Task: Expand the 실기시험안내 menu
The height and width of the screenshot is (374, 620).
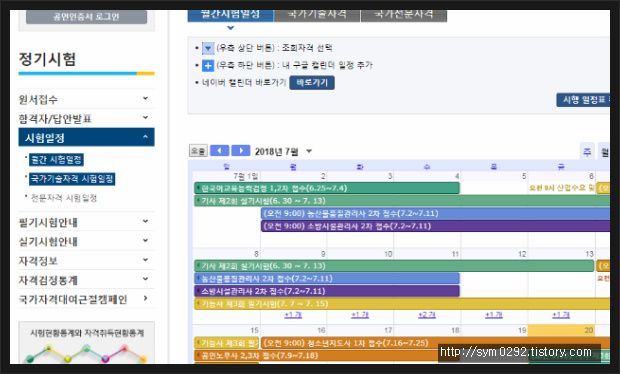Action: (x=86, y=241)
